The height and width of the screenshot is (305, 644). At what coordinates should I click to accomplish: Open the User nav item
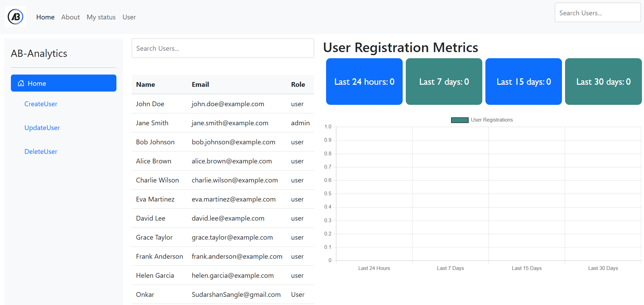point(129,17)
